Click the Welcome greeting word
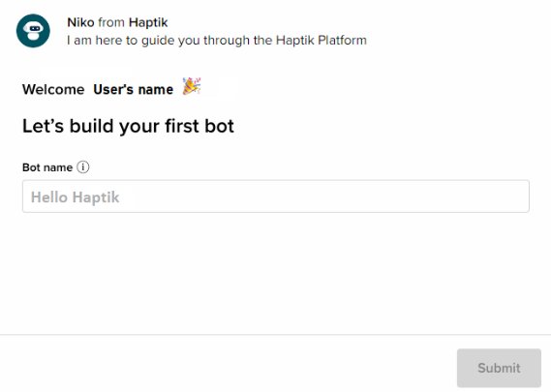Viewport: 551px width, 392px height. click(x=53, y=89)
